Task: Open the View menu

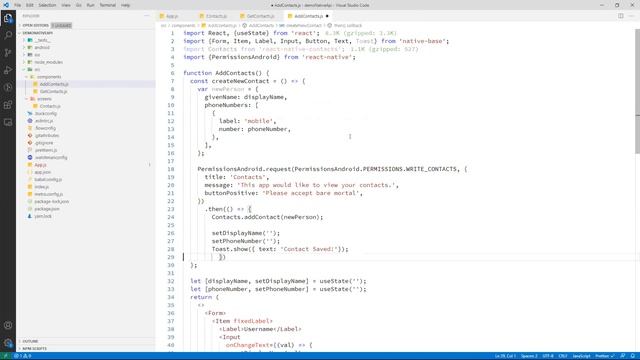Action: pos(66,5)
